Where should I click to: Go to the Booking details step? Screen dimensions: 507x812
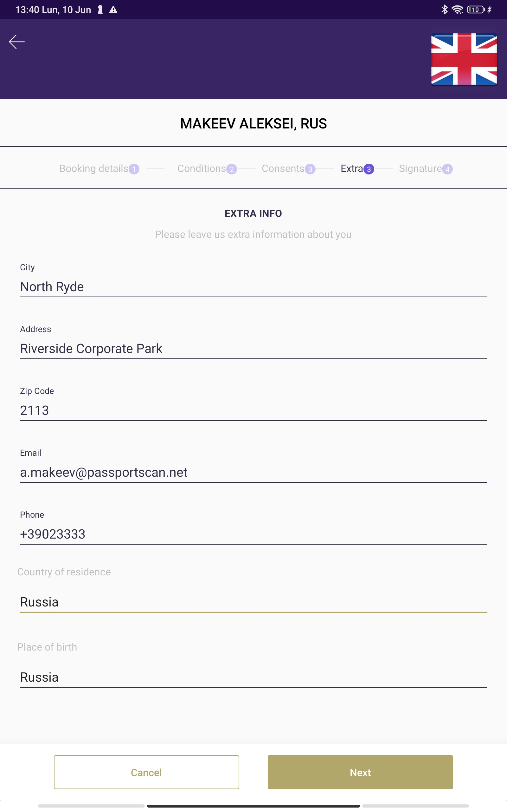94,168
